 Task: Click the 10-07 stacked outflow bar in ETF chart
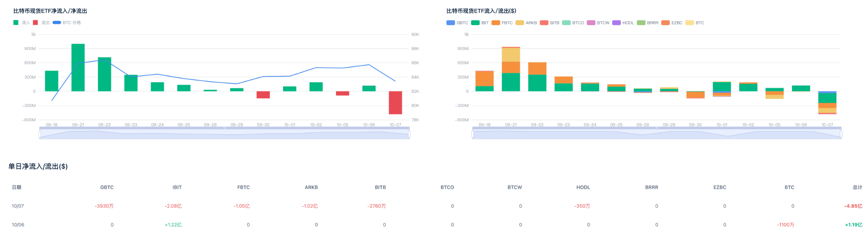[x=827, y=103]
